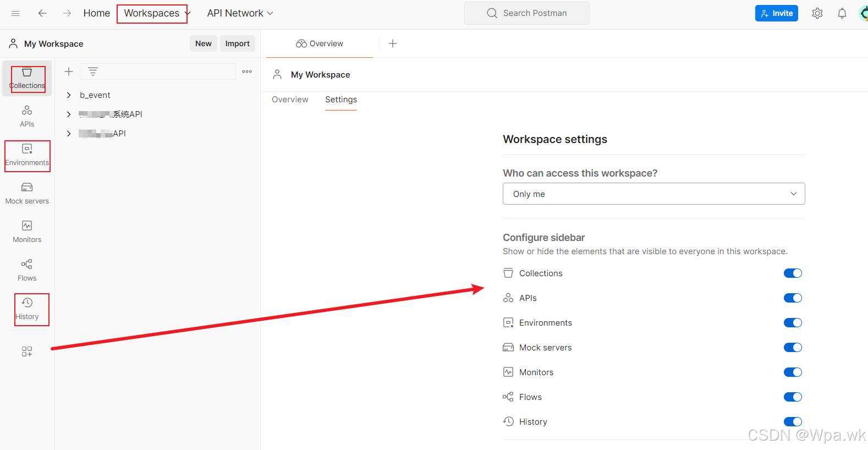Image resolution: width=868 pixels, height=450 pixels.
Task: Open the API Network dropdown
Action: (240, 13)
